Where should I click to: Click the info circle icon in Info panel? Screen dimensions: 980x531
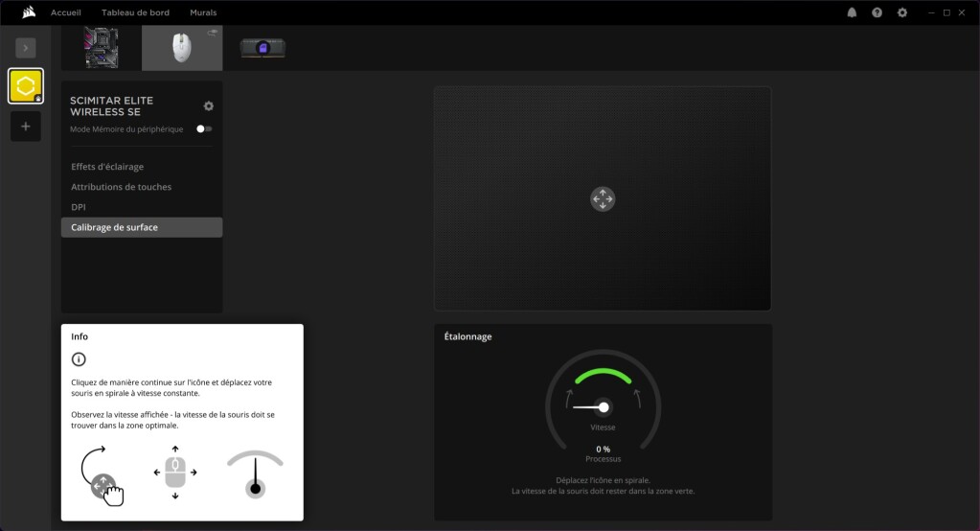click(79, 359)
